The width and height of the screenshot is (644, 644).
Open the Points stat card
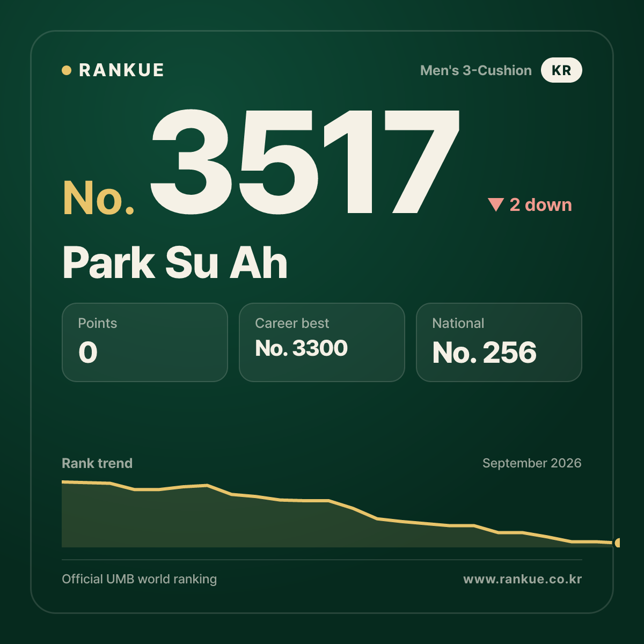coord(145,342)
